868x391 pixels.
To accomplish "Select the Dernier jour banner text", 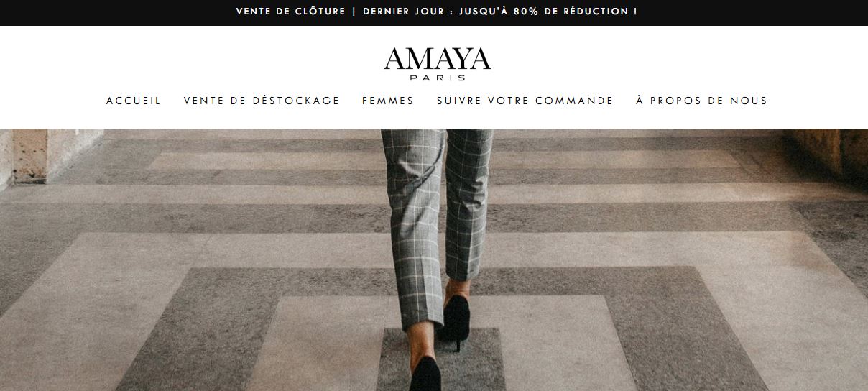I will [x=402, y=11].
